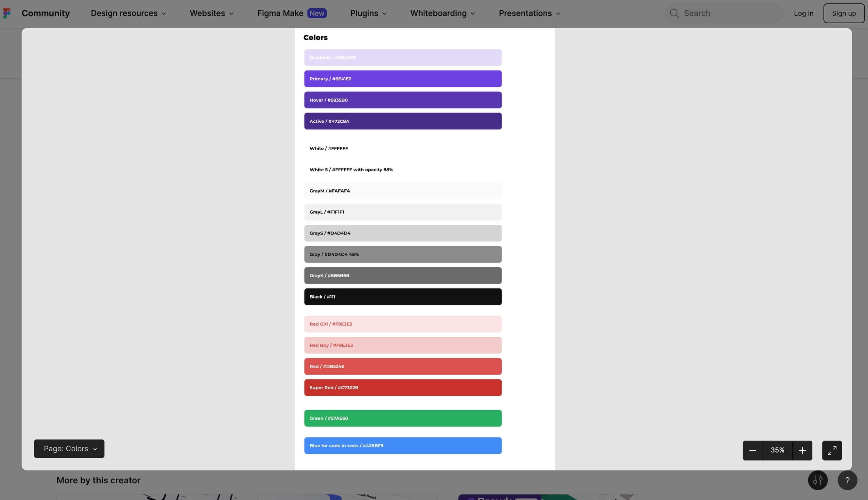Expand the Plugins dropdown menu
Viewport: 868px width, 500px height.
[x=368, y=13]
